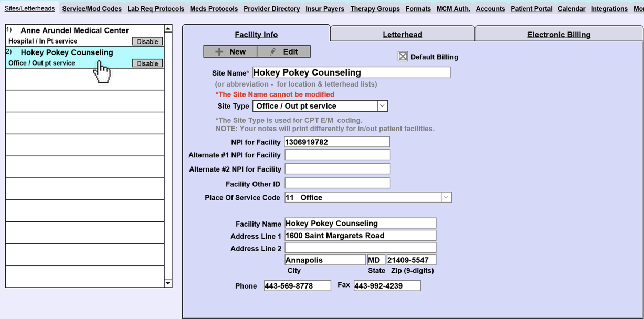
Task: Click Alternate #2 NPI for Facility field
Action: pyautogui.click(x=337, y=169)
